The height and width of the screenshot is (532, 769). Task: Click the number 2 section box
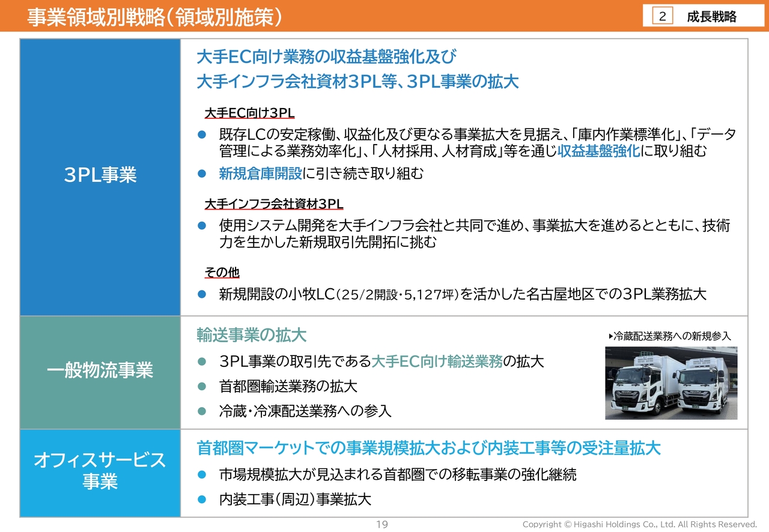662,17
